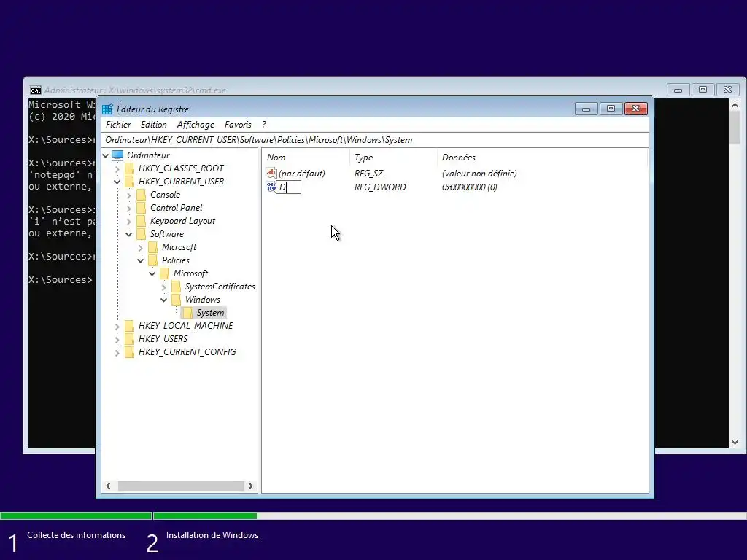
Task: Click the value name edit box
Action: click(x=289, y=187)
